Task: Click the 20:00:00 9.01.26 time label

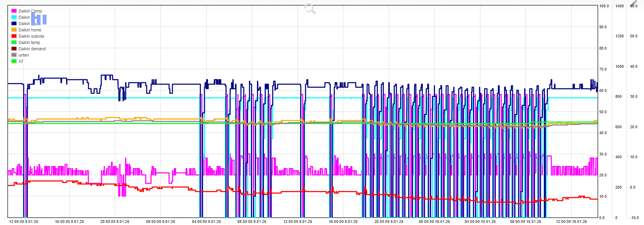Action: (388, 222)
